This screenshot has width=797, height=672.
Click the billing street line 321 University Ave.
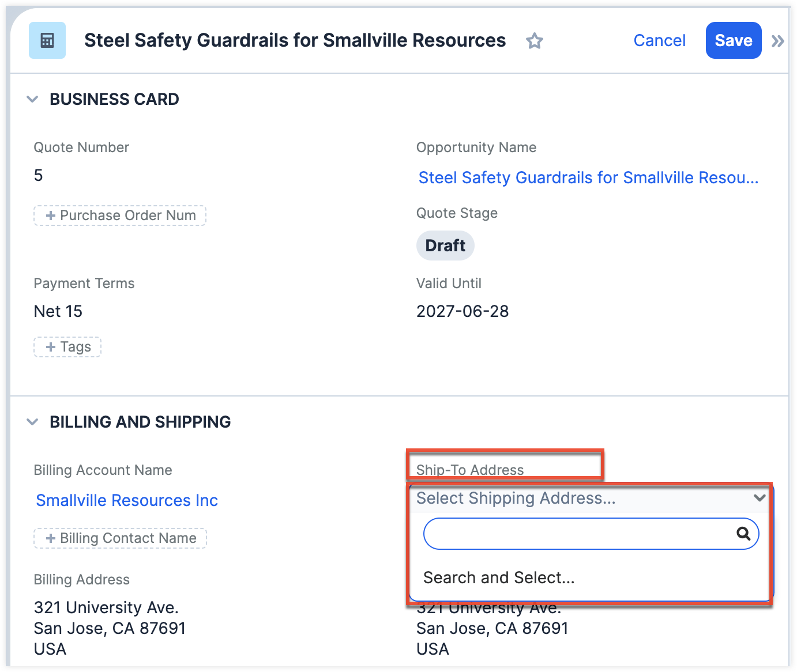(106, 607)
